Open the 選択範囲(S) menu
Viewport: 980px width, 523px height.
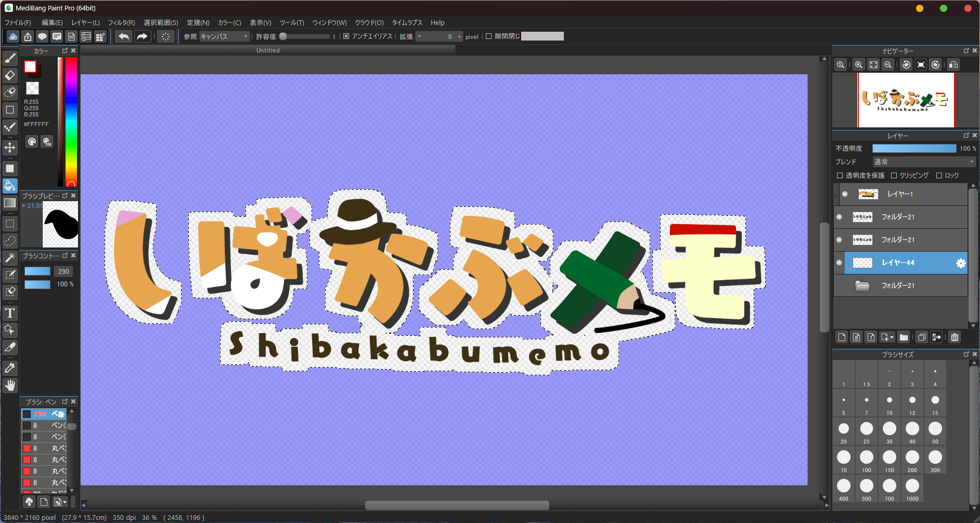pyautogui.click(x=161, y=23)
